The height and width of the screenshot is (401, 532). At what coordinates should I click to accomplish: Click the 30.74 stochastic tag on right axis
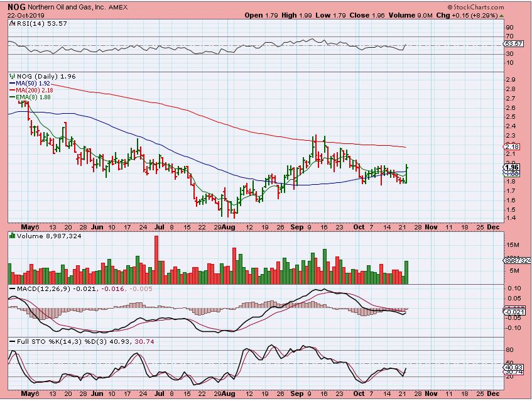point(514,373)
